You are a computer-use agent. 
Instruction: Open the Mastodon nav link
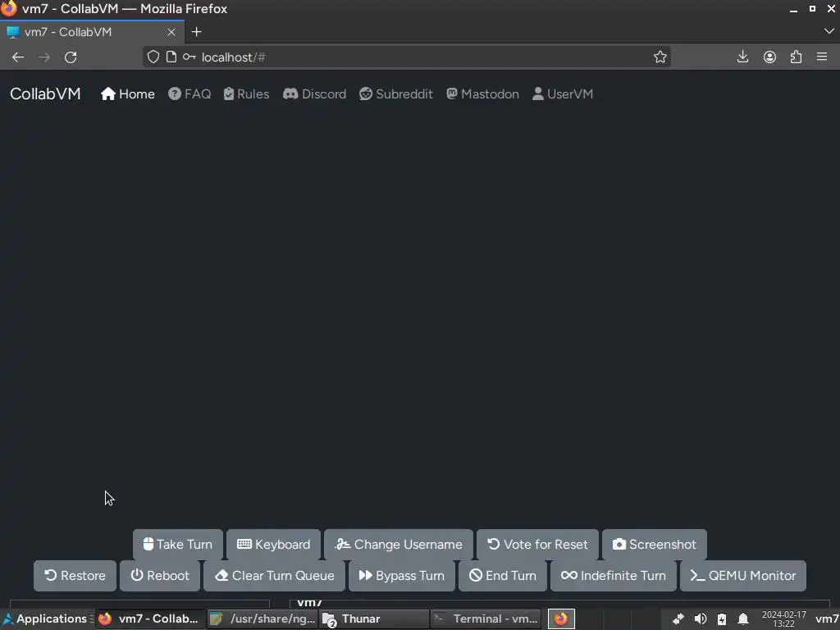[482, 94]
